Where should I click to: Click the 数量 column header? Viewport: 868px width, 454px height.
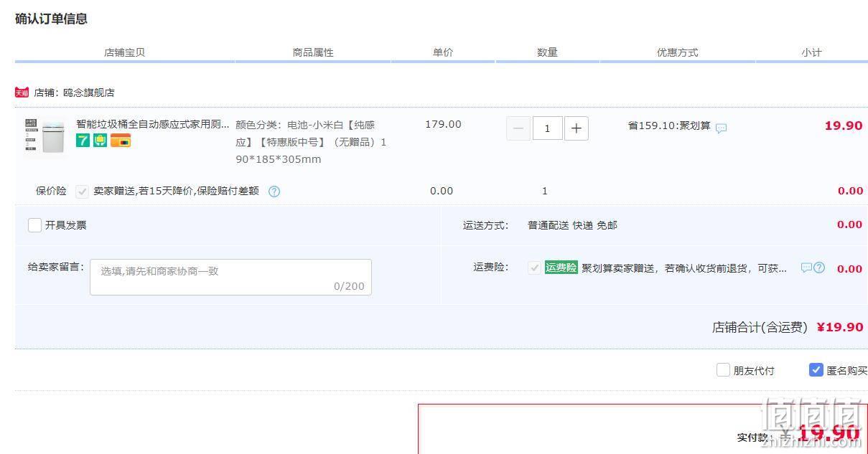(548, 52)
